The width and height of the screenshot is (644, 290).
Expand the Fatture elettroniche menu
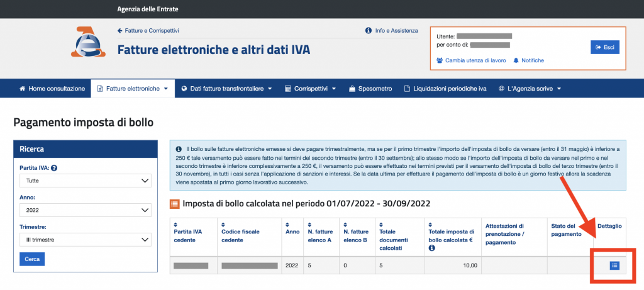pyautogui.click(x=133, y=88)
